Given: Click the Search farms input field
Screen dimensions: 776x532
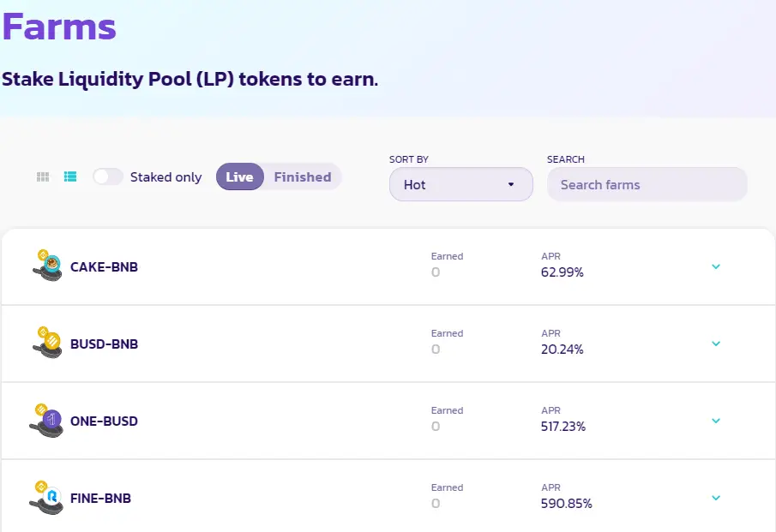Looking at the screenshot, I should pos(647,184).
